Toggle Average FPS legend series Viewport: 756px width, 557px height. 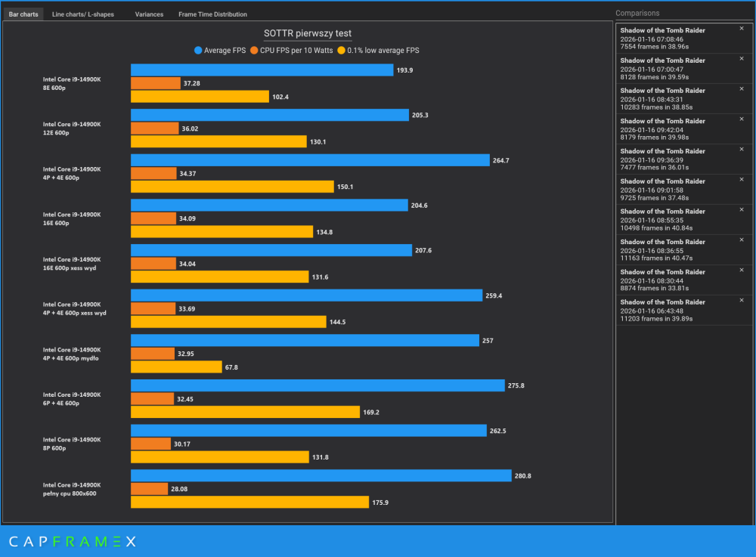pos(220,51)
